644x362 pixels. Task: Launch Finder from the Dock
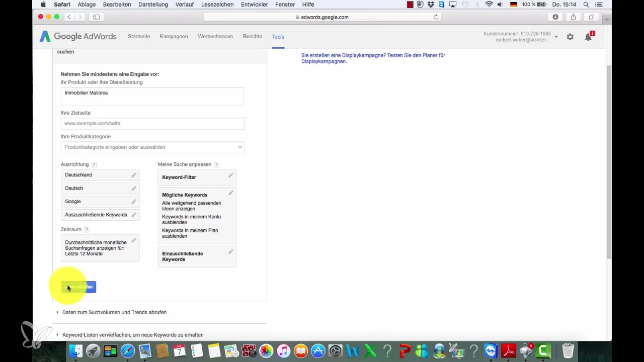[75, 350]
